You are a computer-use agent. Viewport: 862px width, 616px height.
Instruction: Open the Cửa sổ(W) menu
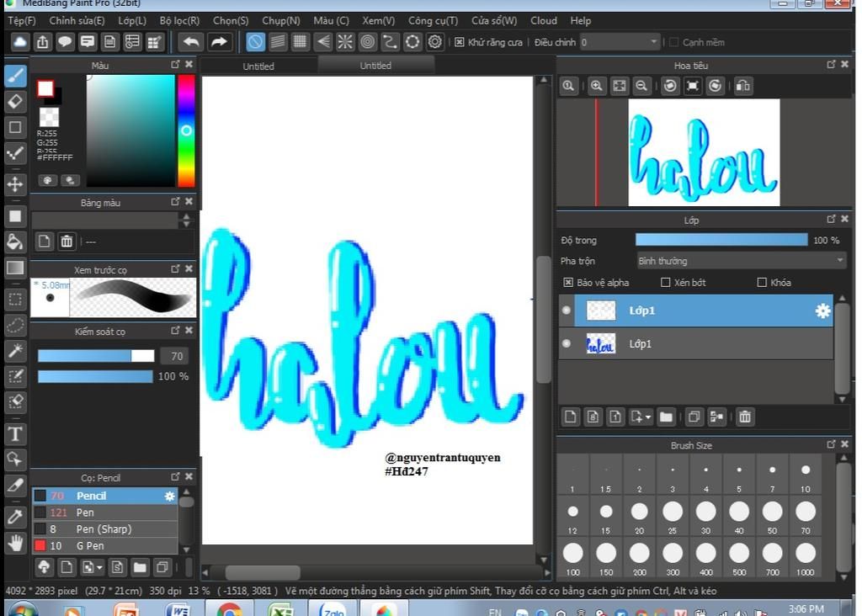pos(494,21)
